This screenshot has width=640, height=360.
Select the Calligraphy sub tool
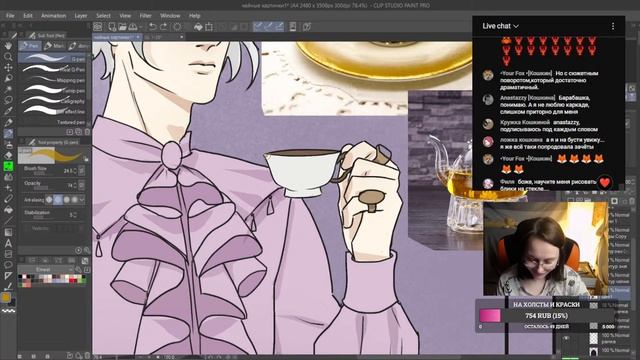pos(53,101)
